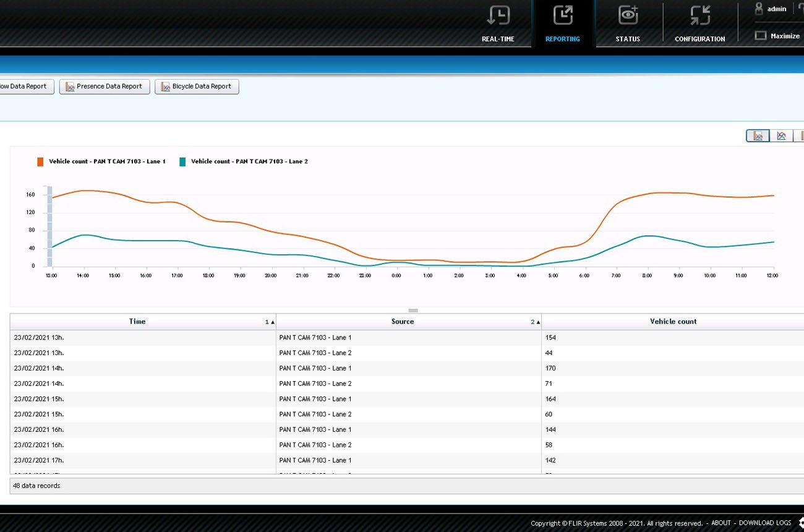Screen dimensions: 804x532
Task: Click the Bicycle Data Report chart icon
Action: point(165,87)
